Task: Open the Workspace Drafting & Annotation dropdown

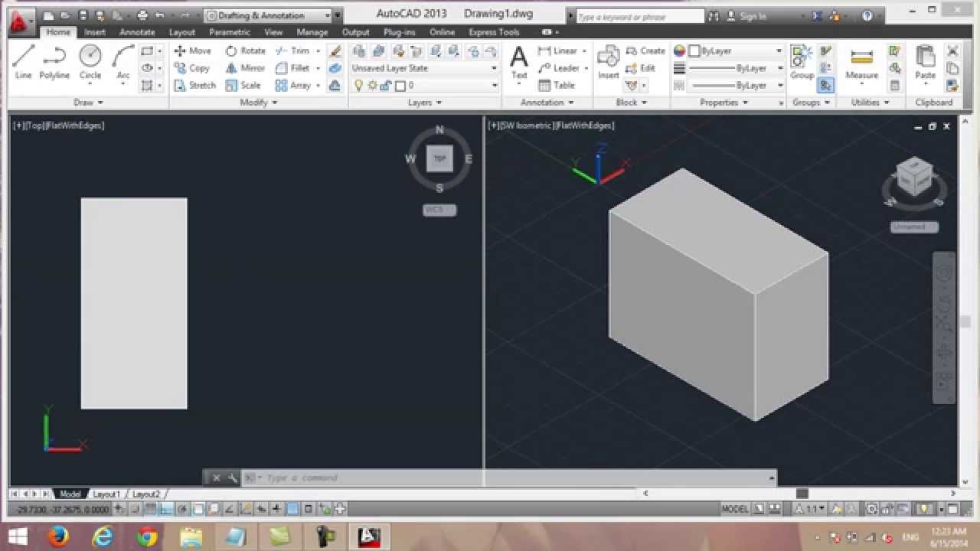Action: (x=267, y=15)
